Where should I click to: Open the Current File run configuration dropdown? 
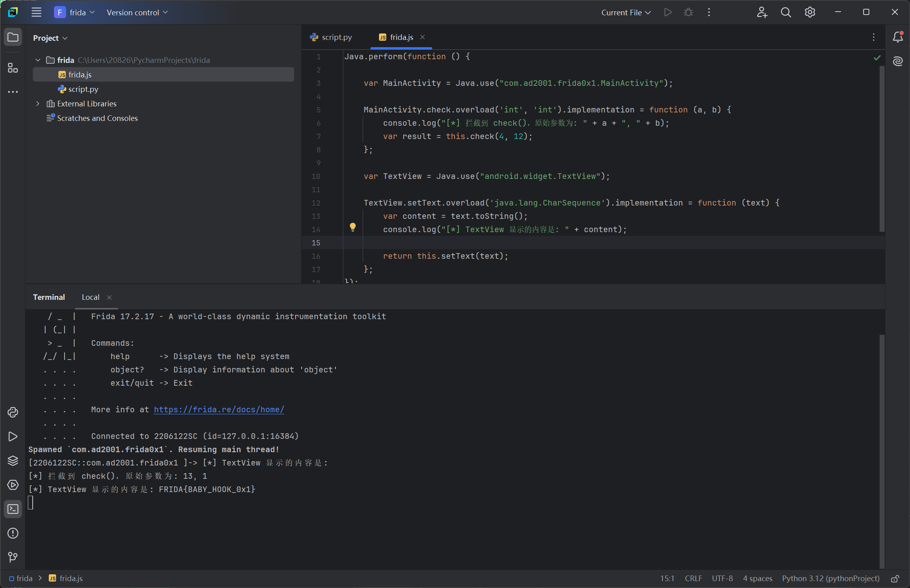tap(626, 12)
